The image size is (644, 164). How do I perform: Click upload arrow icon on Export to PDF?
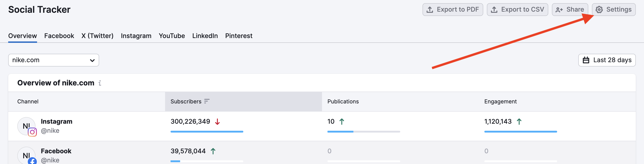click(x=430, y=10)
